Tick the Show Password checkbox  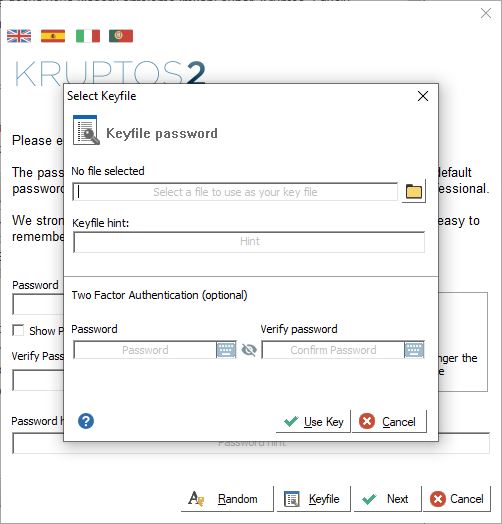click(x=18, y=331)
